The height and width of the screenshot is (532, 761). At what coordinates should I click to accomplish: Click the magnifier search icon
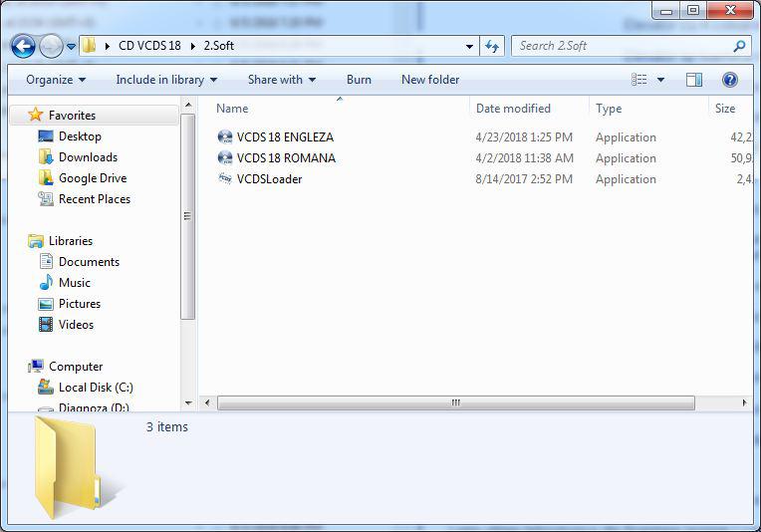tap(739, 46)
